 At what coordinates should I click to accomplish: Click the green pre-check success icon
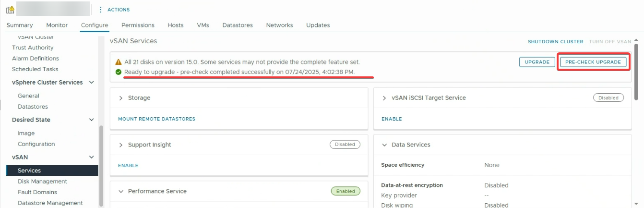click(119, 72)
